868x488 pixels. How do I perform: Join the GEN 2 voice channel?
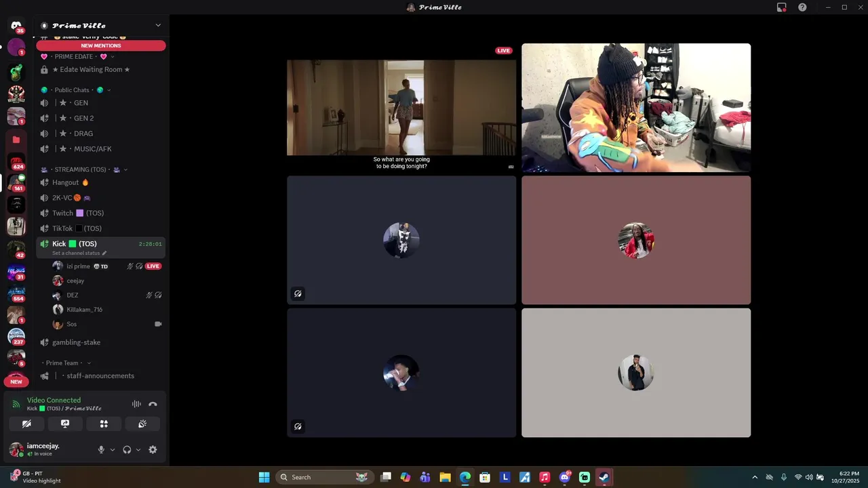[101, 118]
